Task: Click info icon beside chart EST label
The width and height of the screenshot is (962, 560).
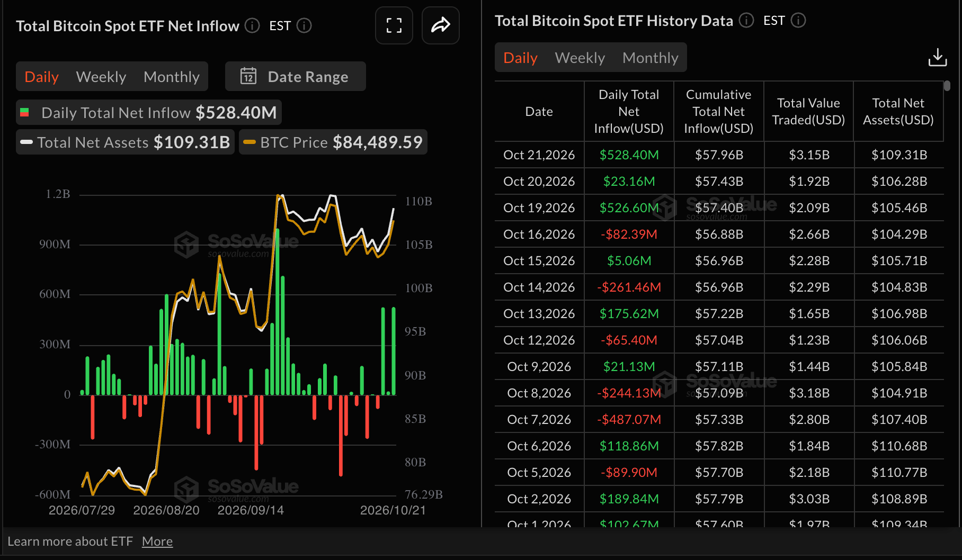Action: point(304,25)
